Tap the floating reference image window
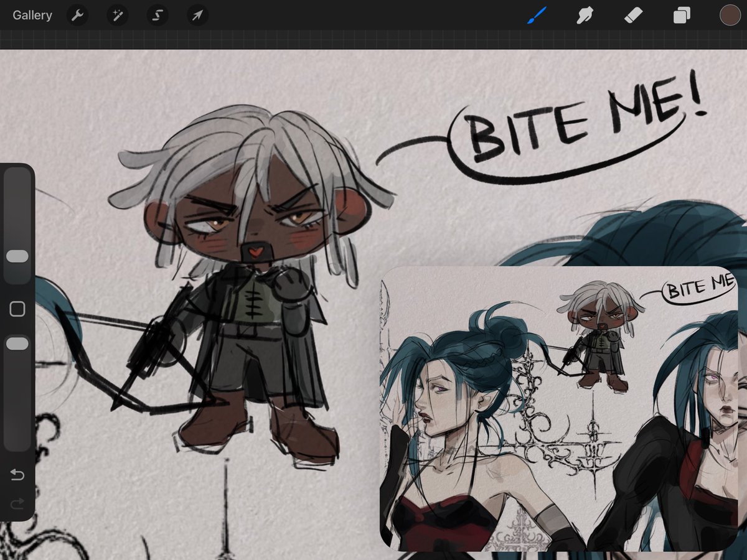 click(558, 409)
